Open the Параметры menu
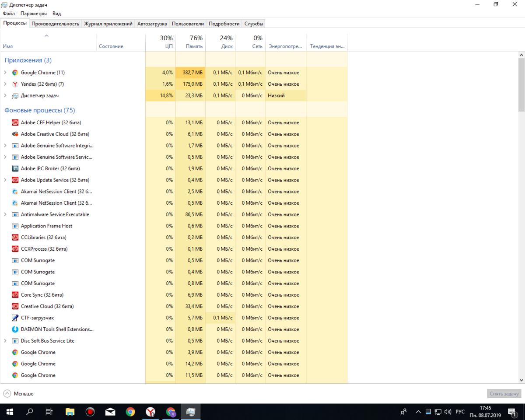525x420 pixels. click(33, 14)
